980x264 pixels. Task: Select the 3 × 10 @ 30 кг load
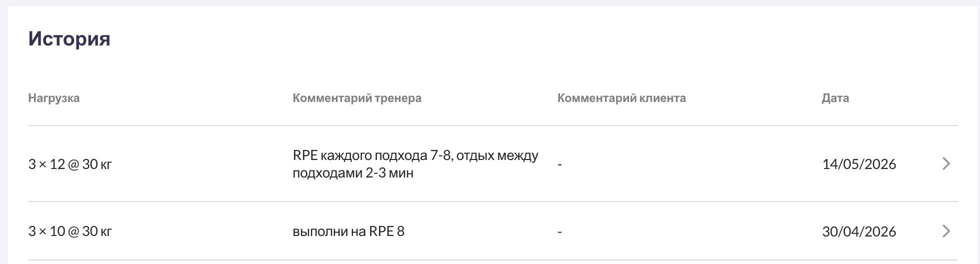point(70,231)
